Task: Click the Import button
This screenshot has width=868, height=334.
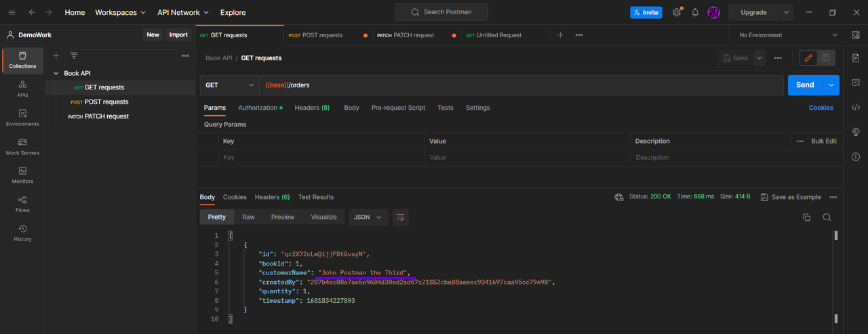Action: pos(178,35)
